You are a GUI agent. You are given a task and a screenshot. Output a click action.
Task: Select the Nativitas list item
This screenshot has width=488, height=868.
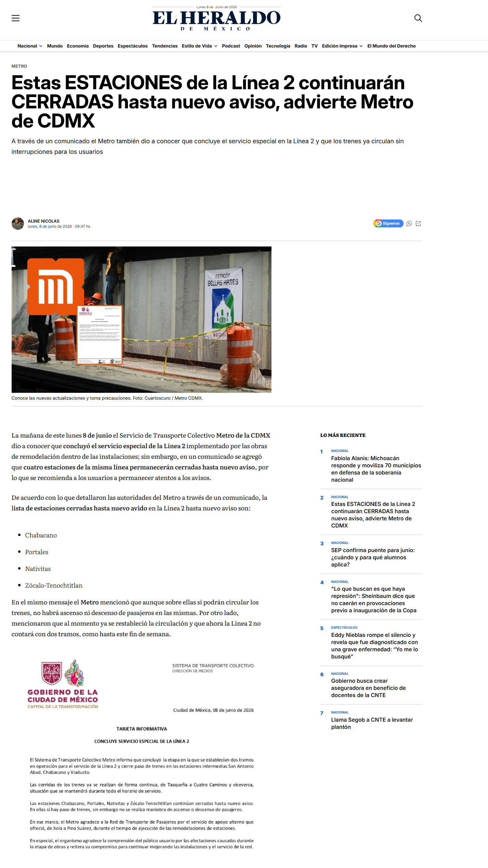point(38,569)
